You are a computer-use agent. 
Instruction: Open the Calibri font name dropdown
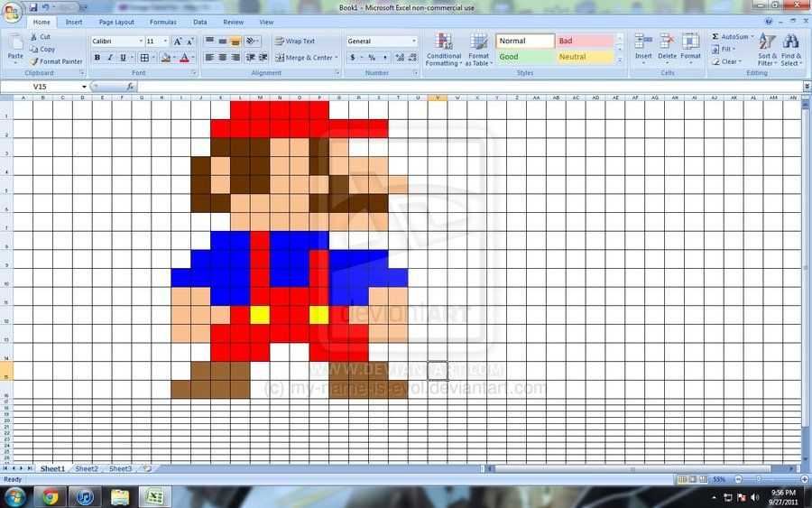point(141,41)
